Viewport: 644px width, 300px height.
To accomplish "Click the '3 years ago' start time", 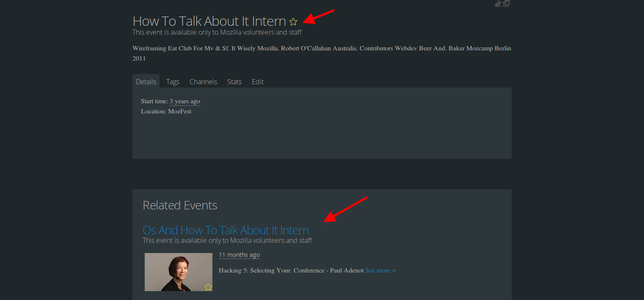I will click(x=185, y=102).
